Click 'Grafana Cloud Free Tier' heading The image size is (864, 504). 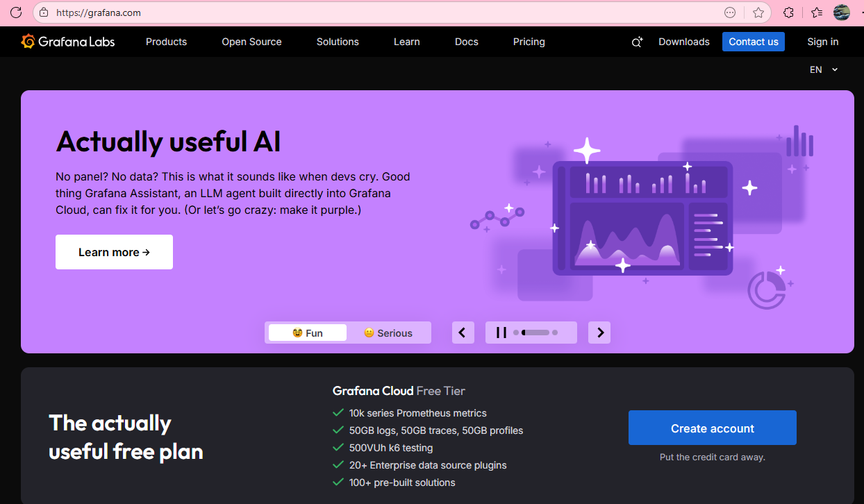pos(399,391)
